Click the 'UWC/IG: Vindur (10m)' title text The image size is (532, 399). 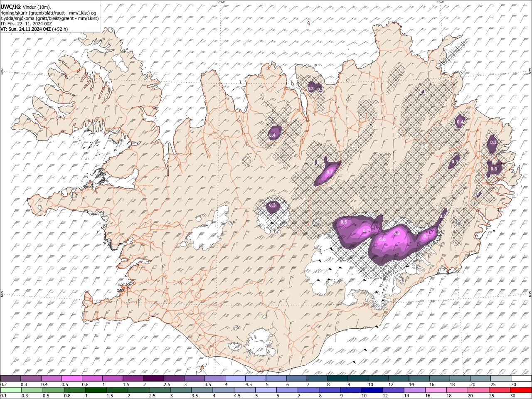pyautogui.click(x=26, y=7)
